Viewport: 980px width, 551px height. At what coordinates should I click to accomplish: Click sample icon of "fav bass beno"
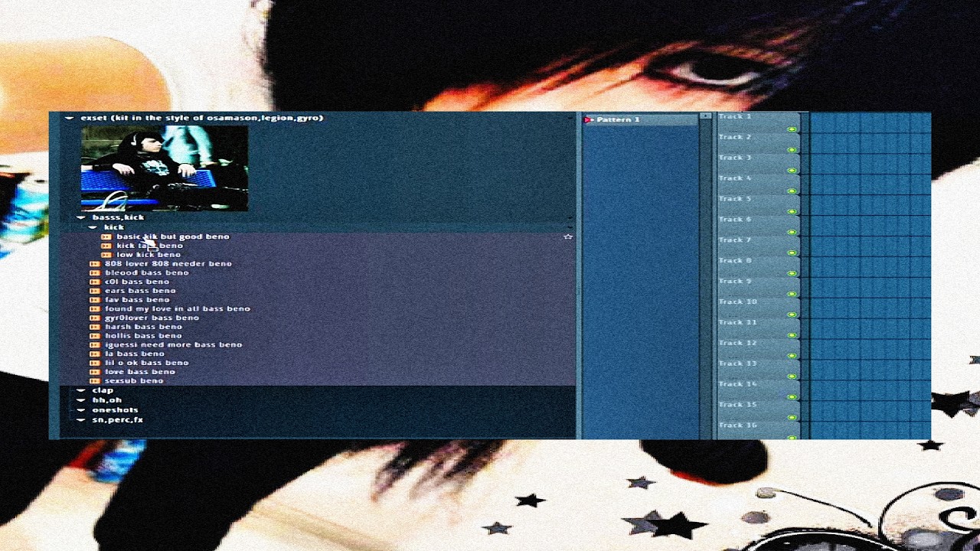pyautogui.click(x=95, y=300)
